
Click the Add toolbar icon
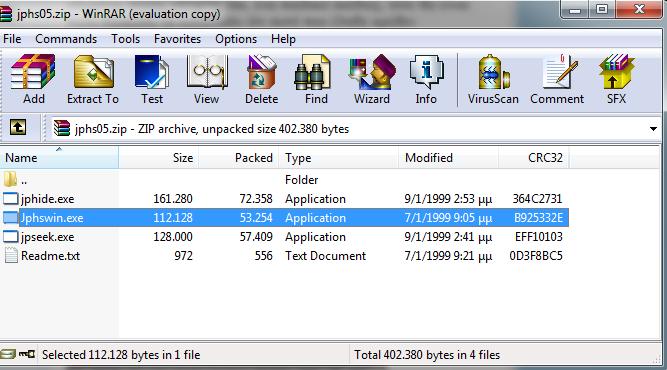coord(33,71)
